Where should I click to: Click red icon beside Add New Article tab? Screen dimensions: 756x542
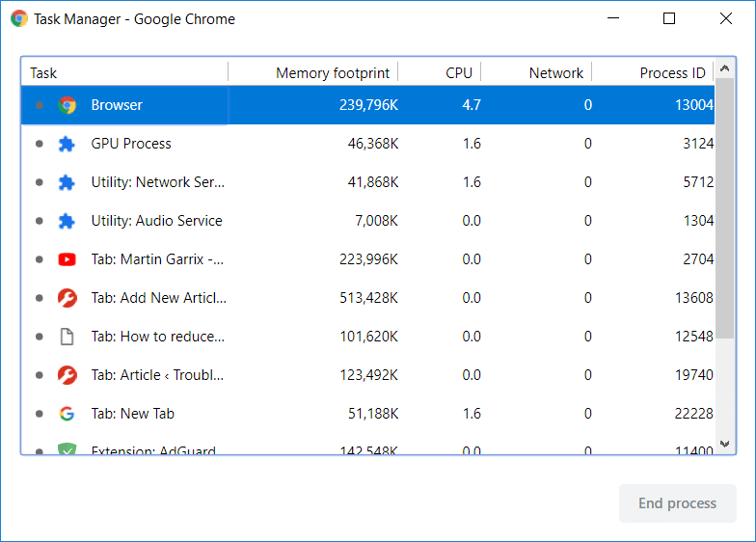pyautogui.click(x=67, y=298)
